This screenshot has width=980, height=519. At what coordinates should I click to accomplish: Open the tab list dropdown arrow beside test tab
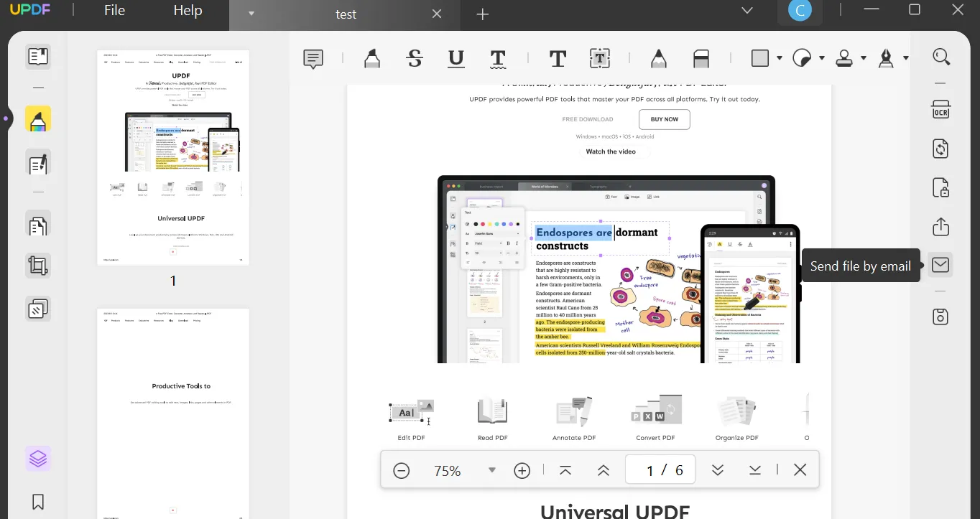(251, 14)
